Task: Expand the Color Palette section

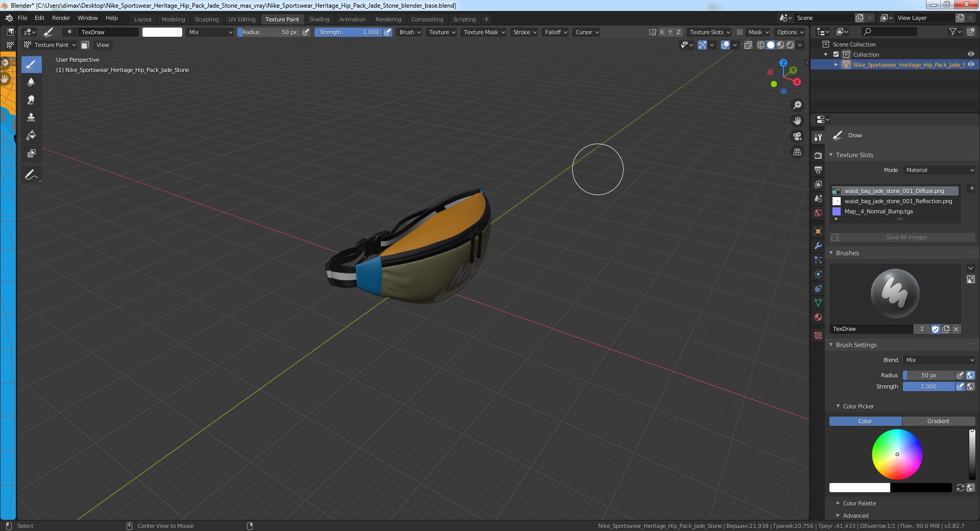Action: 859,503
